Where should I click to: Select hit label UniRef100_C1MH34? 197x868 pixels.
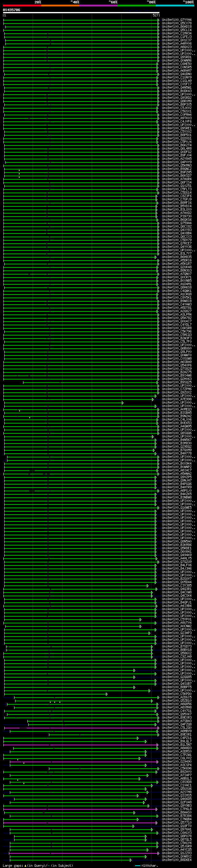(177, 33)
